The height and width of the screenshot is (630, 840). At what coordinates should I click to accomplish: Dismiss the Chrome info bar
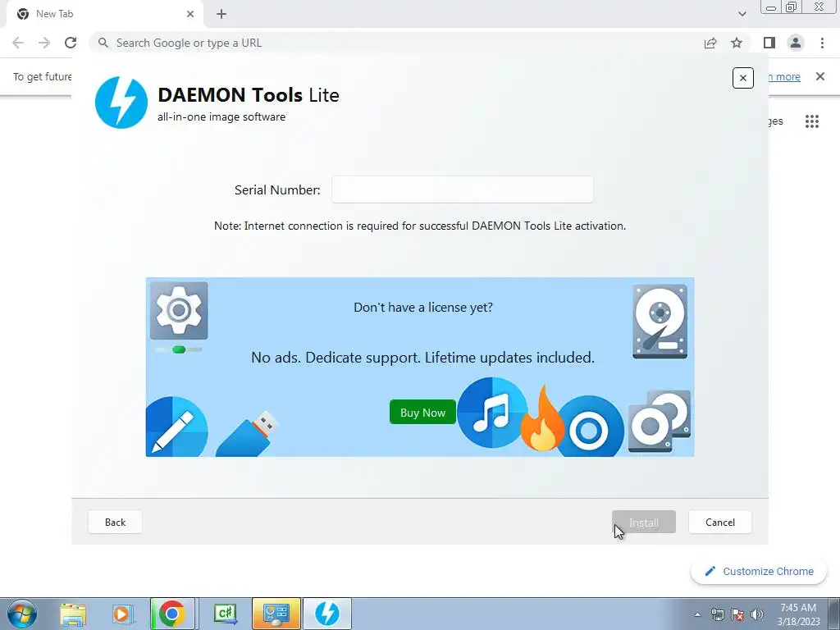click(x=820, y=76)
